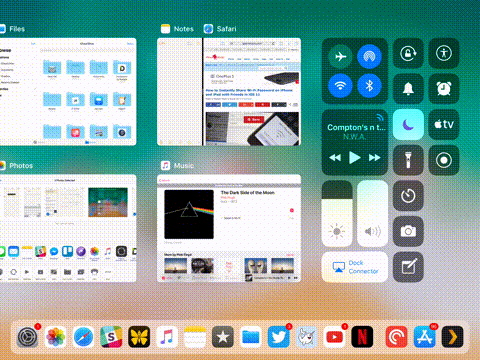Open the App Store from the dock
This screenshot has height=360, width=480.
click(x=424, y=337)
